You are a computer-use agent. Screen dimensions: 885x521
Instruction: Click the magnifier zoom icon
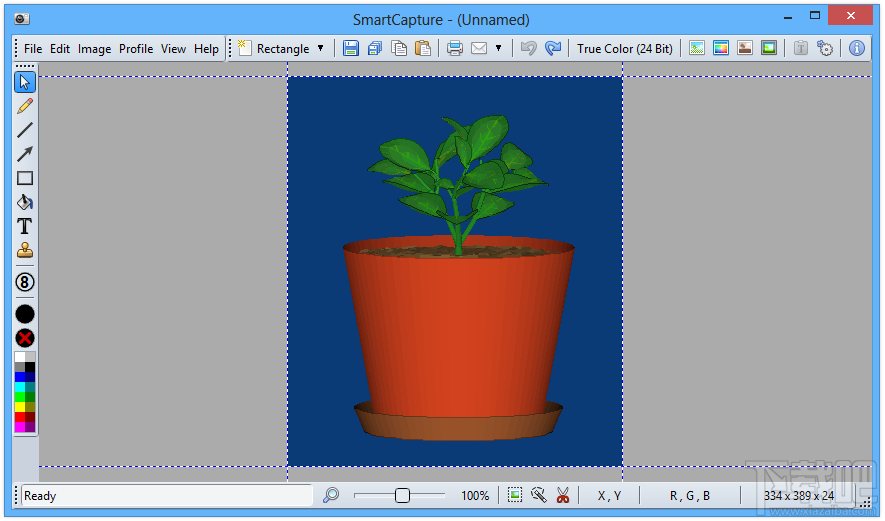tap(331, 495)
